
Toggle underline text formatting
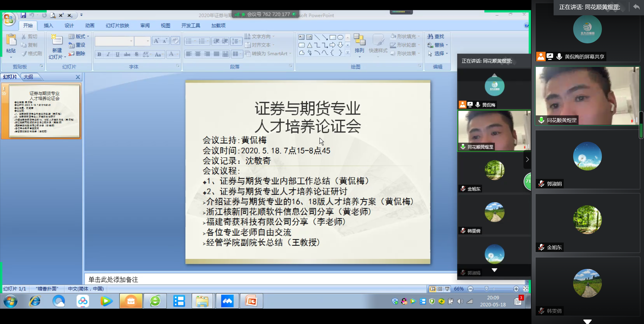[117, 54]
